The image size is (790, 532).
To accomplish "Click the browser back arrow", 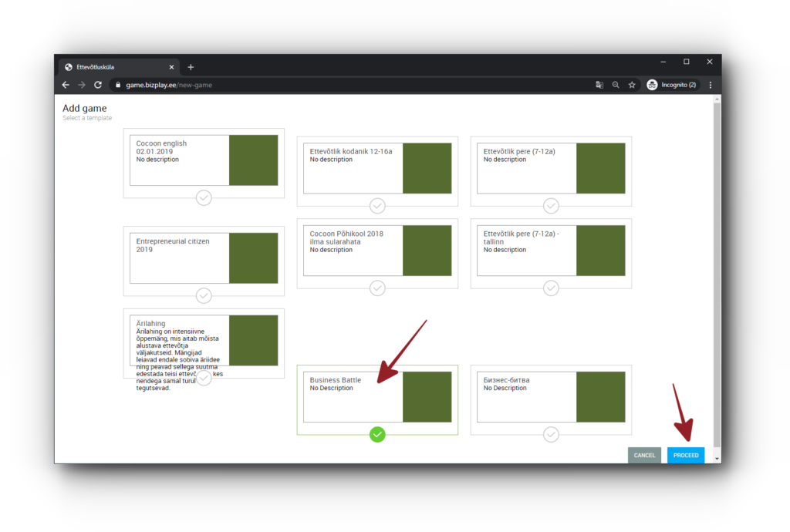I will click(66, 85).
